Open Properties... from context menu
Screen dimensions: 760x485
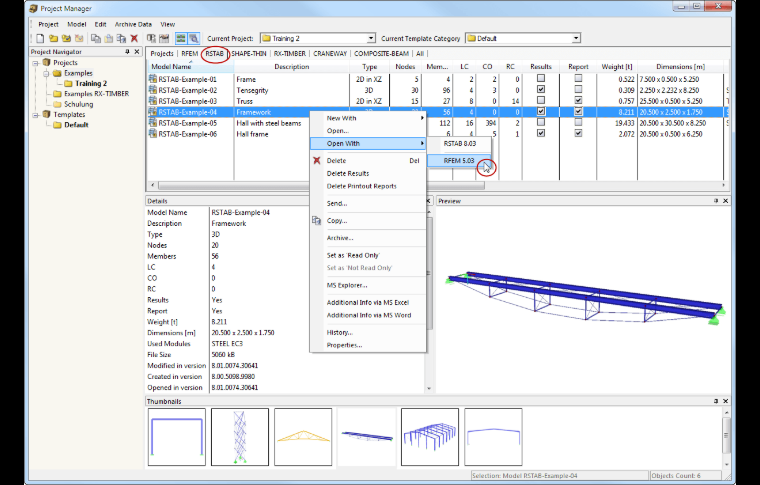(344, 345)
